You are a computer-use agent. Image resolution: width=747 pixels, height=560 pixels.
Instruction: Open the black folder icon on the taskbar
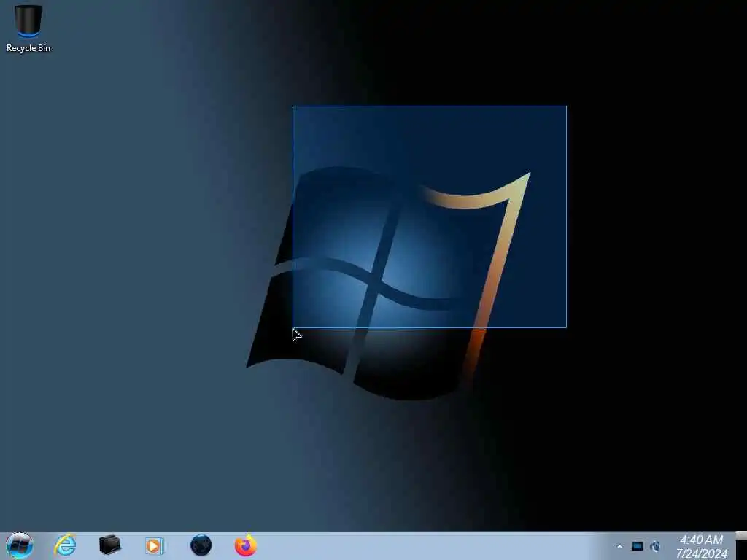(109, 545)
